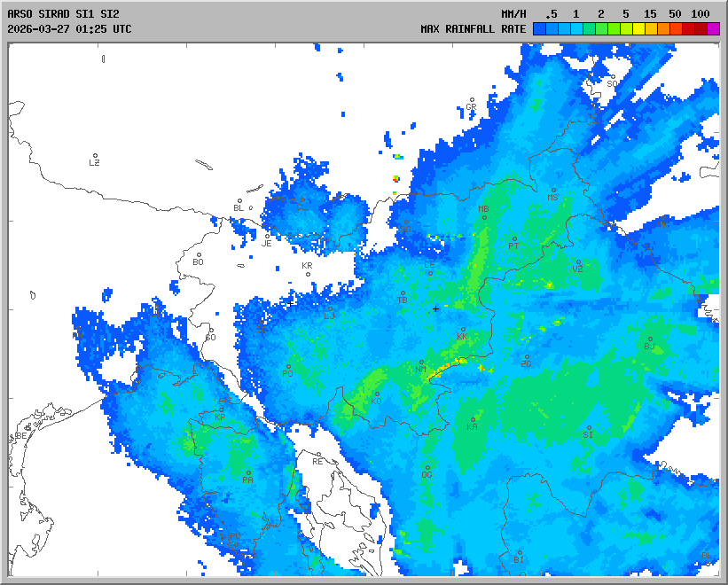Click the black cross marker near LJ
Screen dimensions: 728x585
290,302
